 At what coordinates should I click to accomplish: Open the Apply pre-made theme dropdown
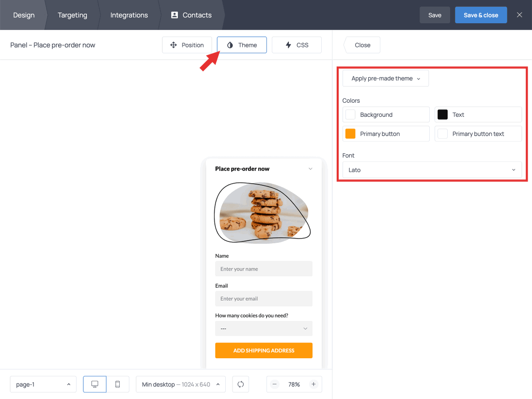click(385, 78)
